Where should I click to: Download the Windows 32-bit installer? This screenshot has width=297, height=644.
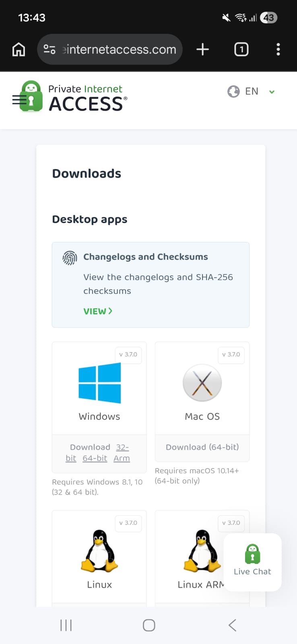click(x=122, y=448)
